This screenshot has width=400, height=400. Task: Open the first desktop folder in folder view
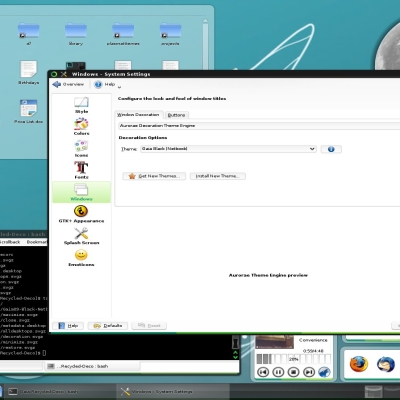[29, 33]
